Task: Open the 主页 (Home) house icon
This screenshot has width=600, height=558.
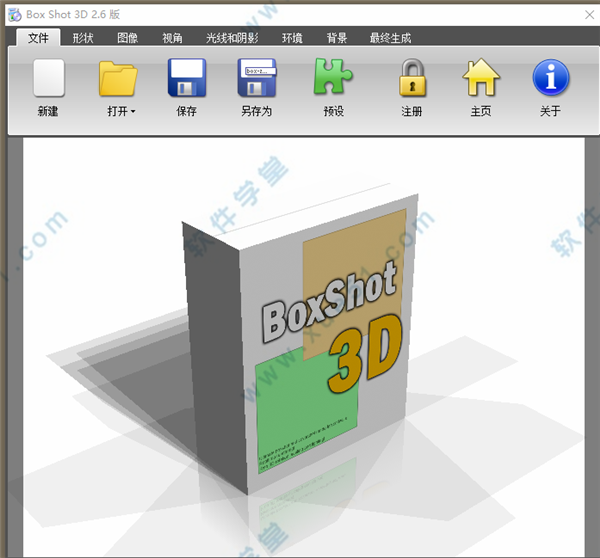Action: tap(481, 77)
